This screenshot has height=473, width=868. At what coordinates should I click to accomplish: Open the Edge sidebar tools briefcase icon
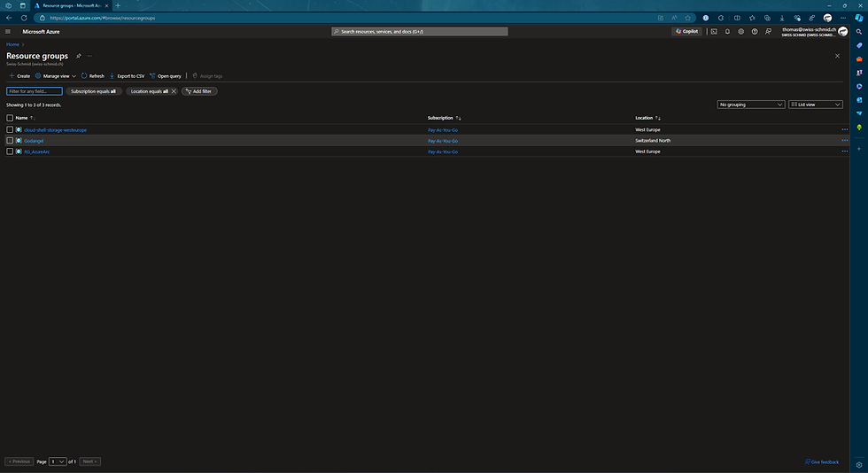pyautogui.click(x=859, y=59)
